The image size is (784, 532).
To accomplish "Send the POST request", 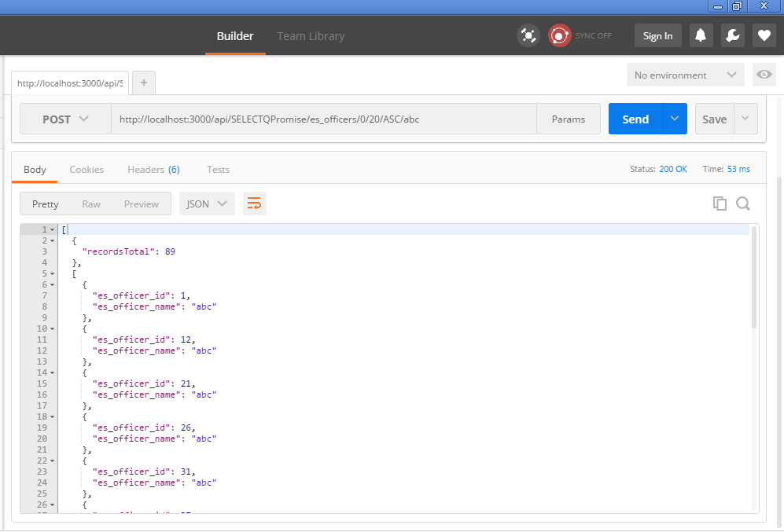I will pyautogui.click(x=635, y=119).
